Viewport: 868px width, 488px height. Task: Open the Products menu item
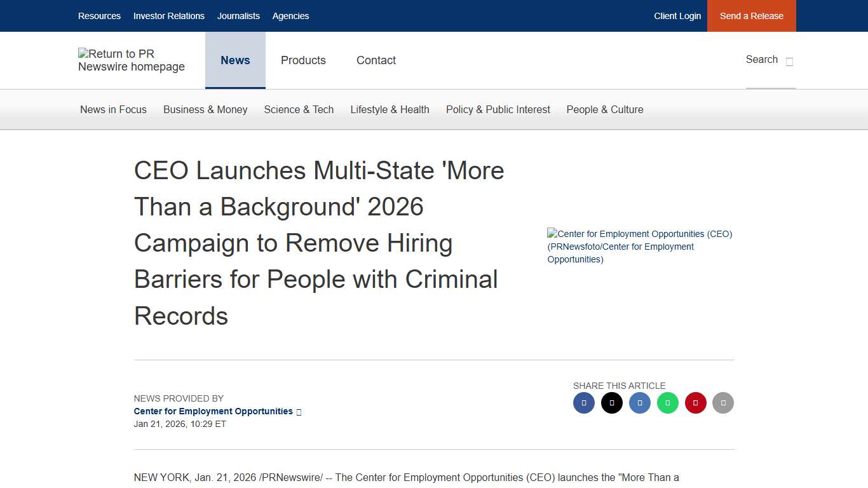click(x=303, y=60)
